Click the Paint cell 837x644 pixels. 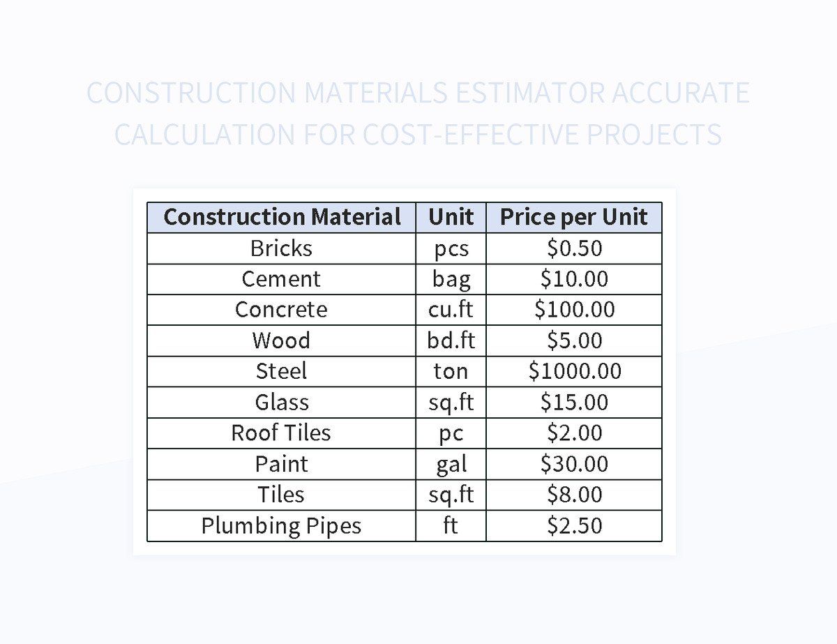(x=281, y=464)
